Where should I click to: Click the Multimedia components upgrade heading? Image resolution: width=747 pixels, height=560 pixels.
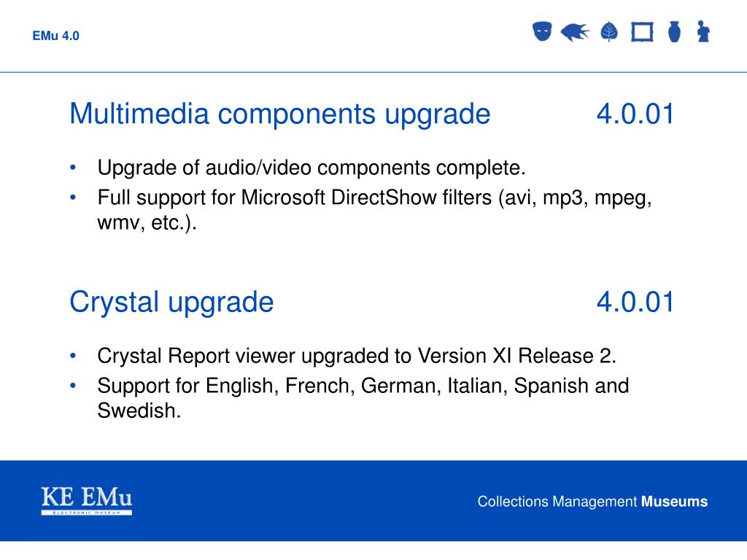pos(280,114)
